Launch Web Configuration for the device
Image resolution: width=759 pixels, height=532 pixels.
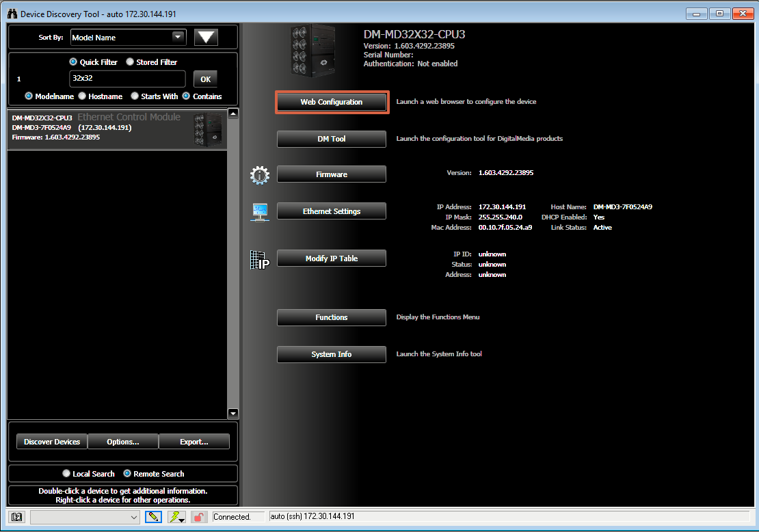click(x=332, y=102)
